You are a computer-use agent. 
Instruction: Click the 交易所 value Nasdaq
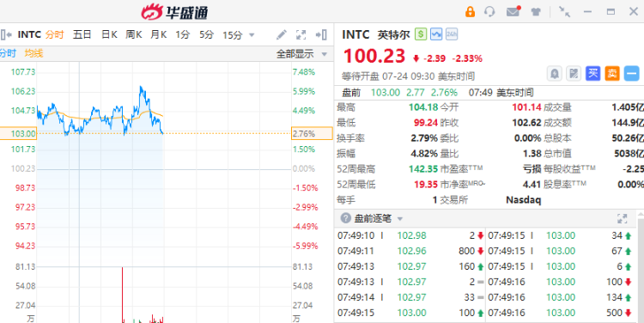[x=523, y=200]
